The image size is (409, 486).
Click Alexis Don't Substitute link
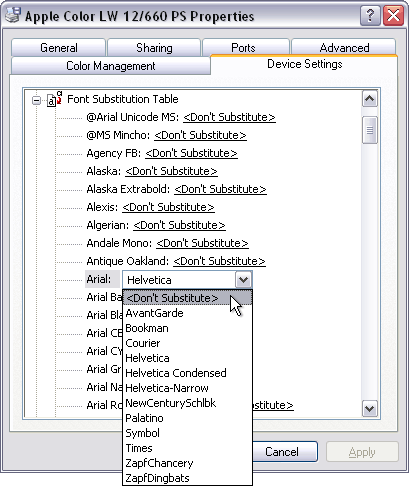(168, 207)
